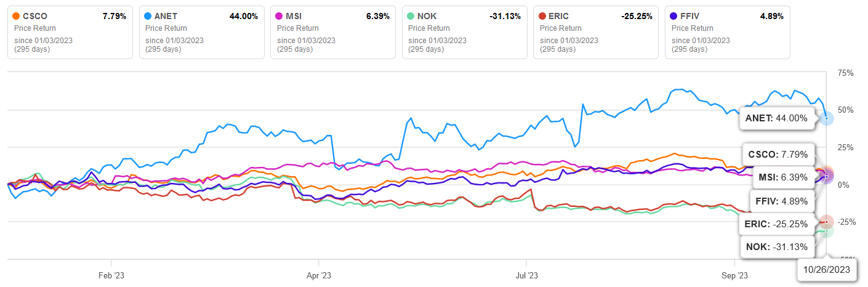Toggle the ERIC price return card
The image size is (868, 287).
click(597, 33)
